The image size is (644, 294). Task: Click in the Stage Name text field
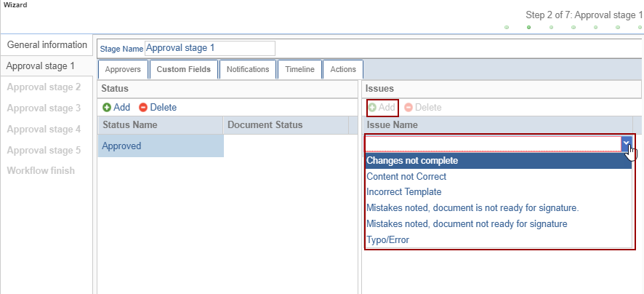(210, 48)
